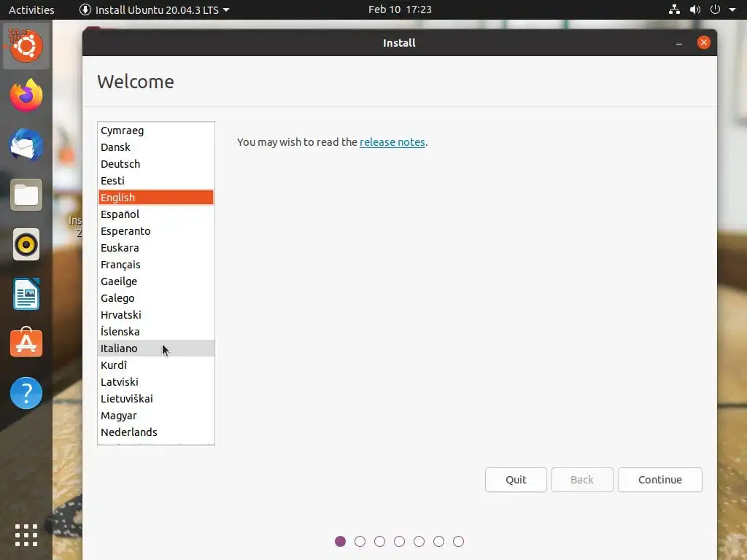Show Applications grid at dock bottom
747x560 pixels.
[x=26, y=535]
